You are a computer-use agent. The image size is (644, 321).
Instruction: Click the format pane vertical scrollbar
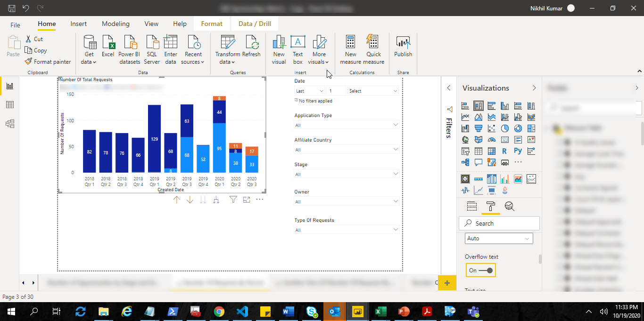tap(540, 259)
